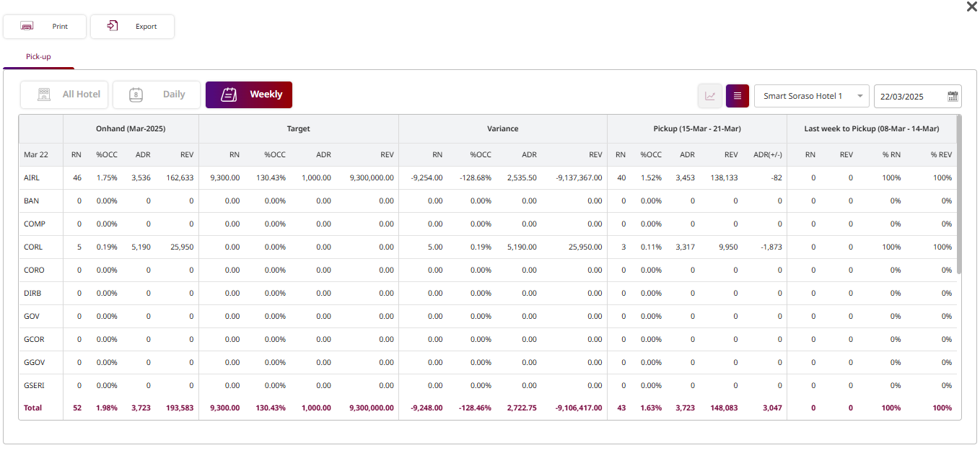
Task: Click the Export arrow icon
Action: (113, 27)
